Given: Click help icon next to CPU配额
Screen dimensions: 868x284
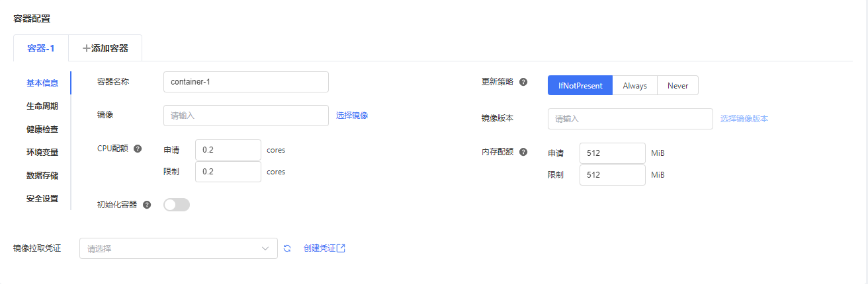Looking at the screenshot, I should coord(138,149).
